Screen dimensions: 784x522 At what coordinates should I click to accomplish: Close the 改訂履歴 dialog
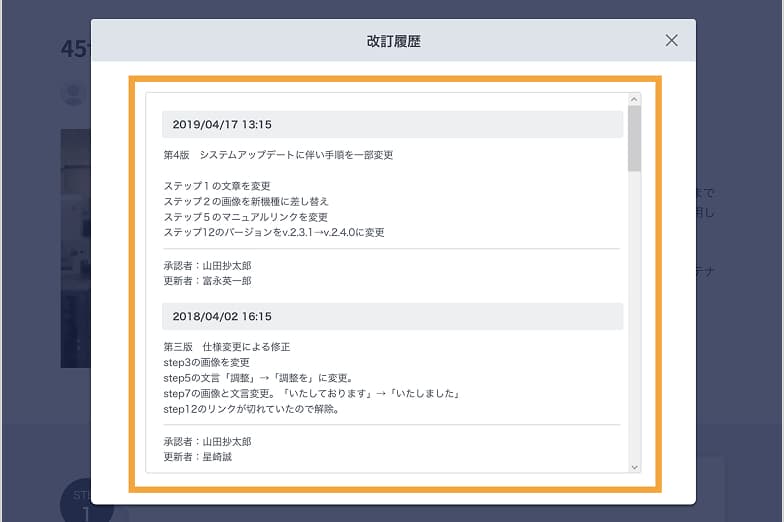(x=671, y=40)
